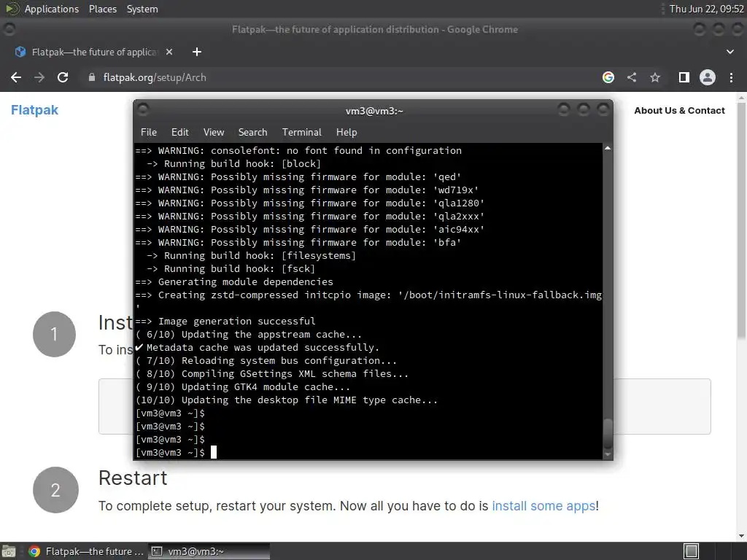The image size is (747, 560).
Task: Click the '(10/10) Updating the desktop file MIME' line
Action: [x=286, y=400]
